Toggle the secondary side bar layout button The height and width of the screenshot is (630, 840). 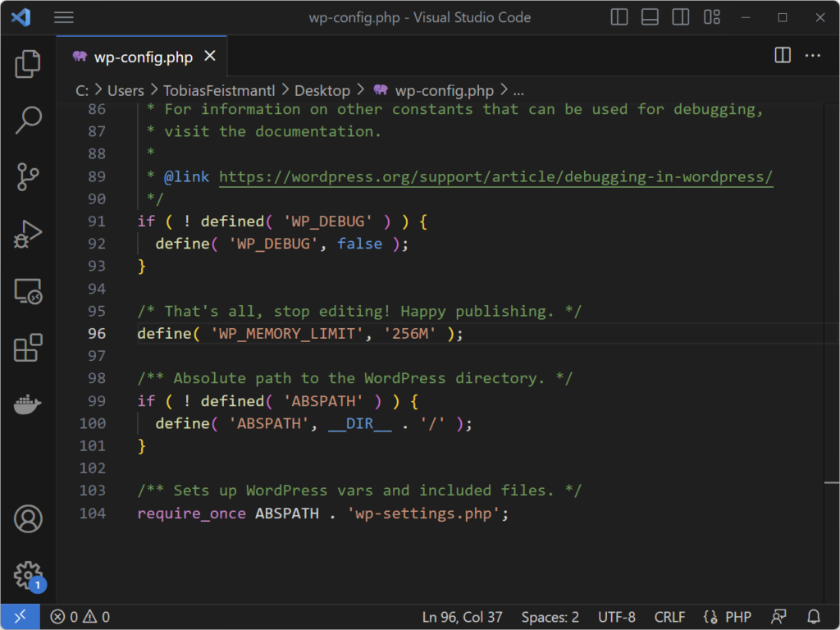pos(680,17)
